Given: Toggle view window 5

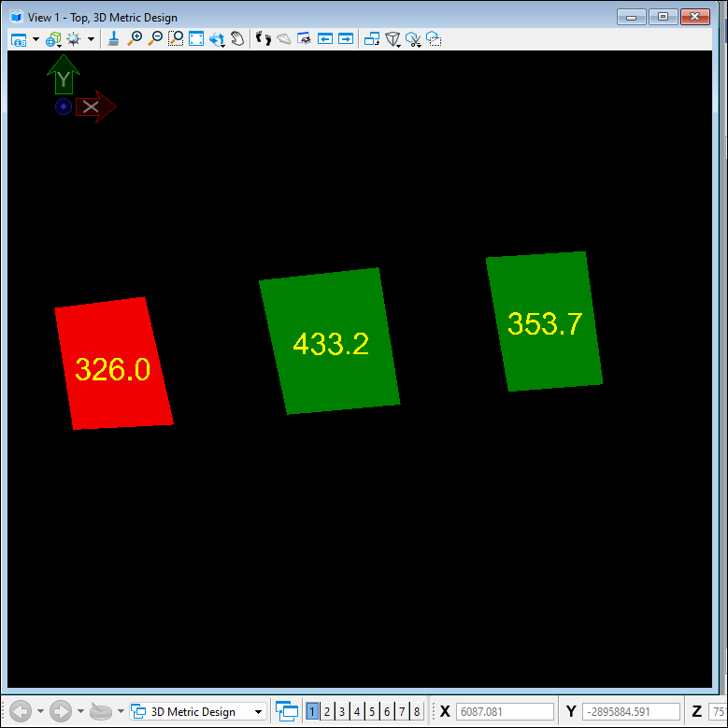Looking at the screenshot, I should click(372, 711).
